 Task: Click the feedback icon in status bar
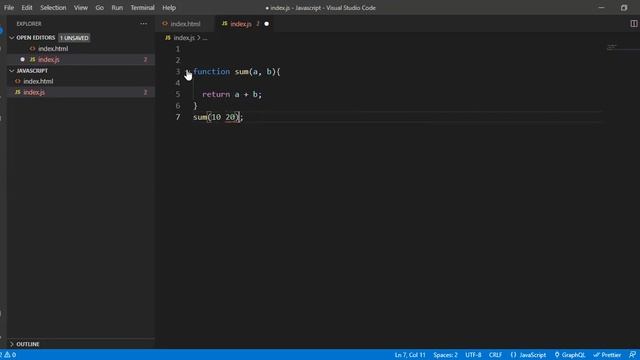(x=632, y=355)
